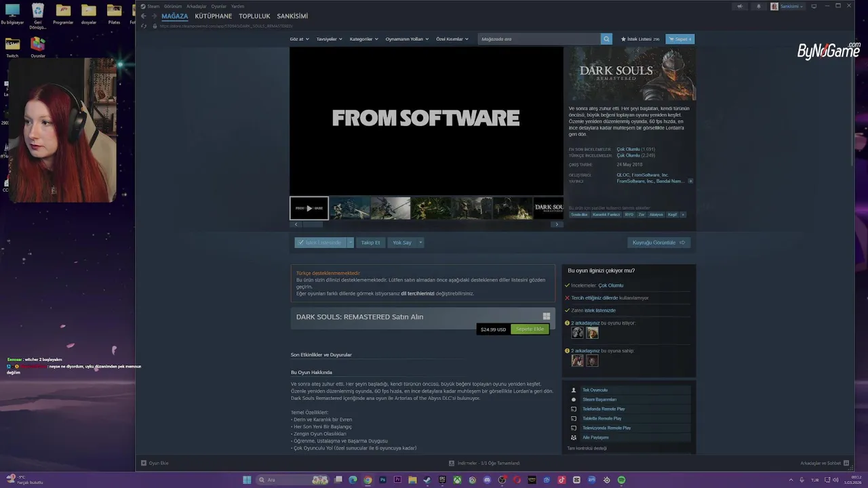Screen dimensions: 868x488
Task: Open the Arkadaşlar ve Sohbet chat icon
Action: 846,463
